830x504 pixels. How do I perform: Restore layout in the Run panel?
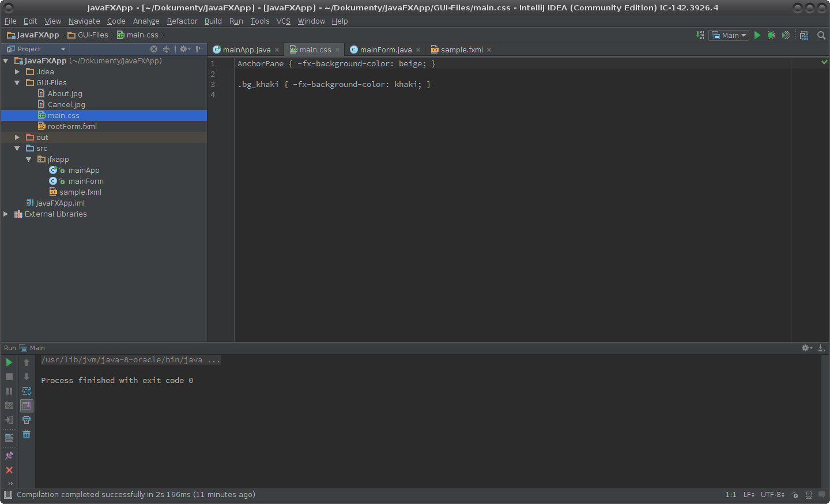[9, 438]
